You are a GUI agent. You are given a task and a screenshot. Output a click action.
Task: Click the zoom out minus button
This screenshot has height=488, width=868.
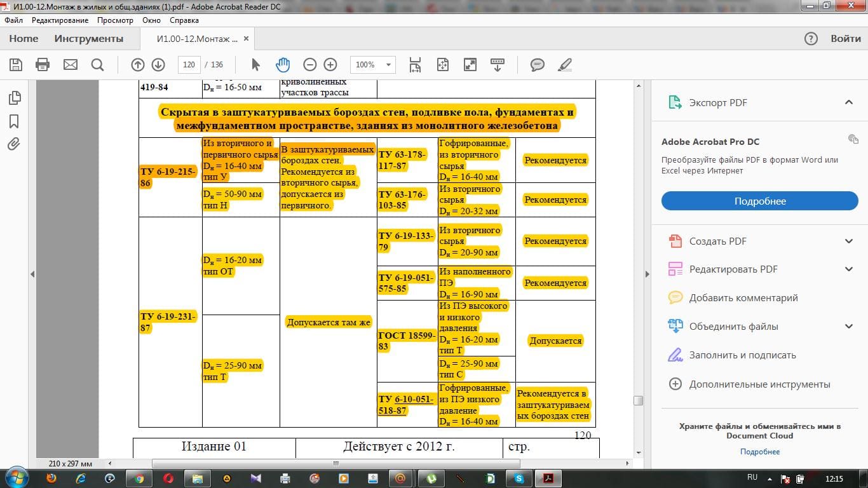[x=309, y=65]
